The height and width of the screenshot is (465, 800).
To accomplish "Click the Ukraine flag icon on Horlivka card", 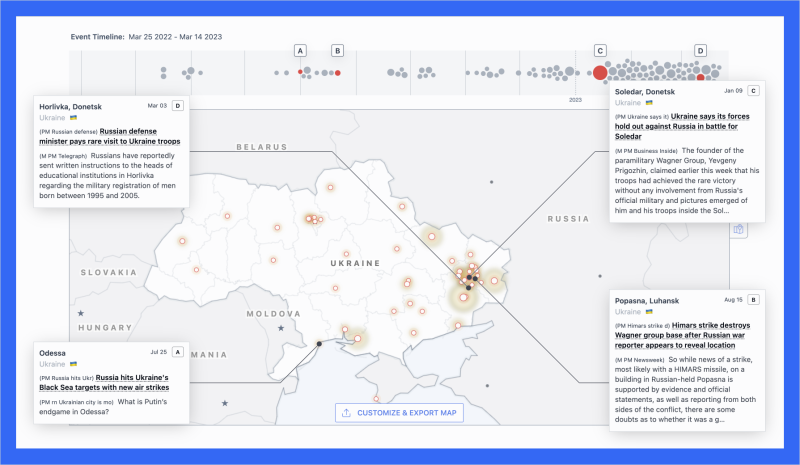I will tap(73, 117).
